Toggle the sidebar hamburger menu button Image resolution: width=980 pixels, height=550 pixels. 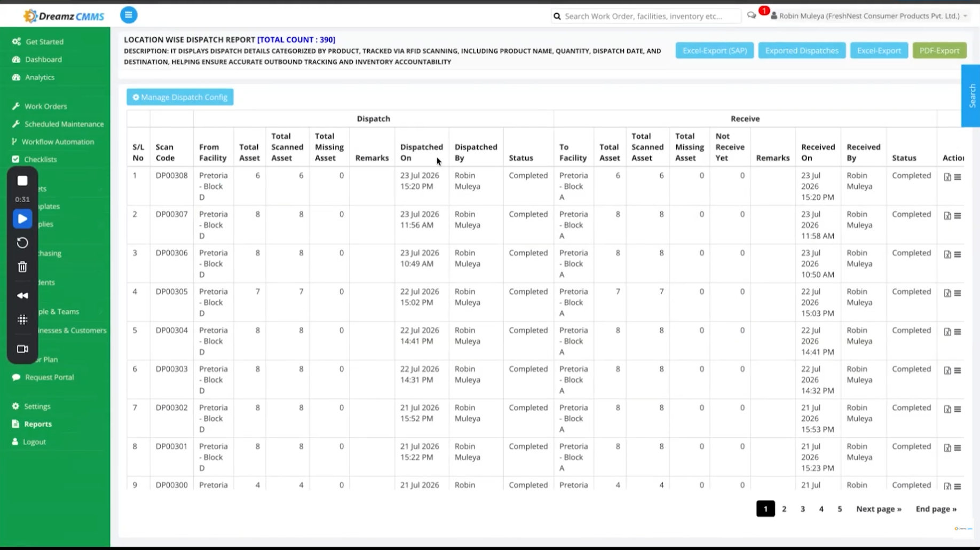[129, 15]
